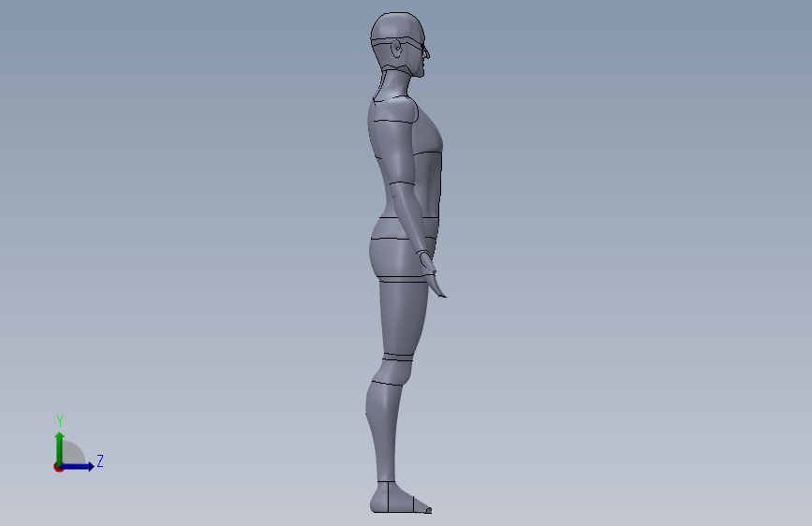
Task: Click the green Y axis arrow of the triad
Action: tap(60, 448)
